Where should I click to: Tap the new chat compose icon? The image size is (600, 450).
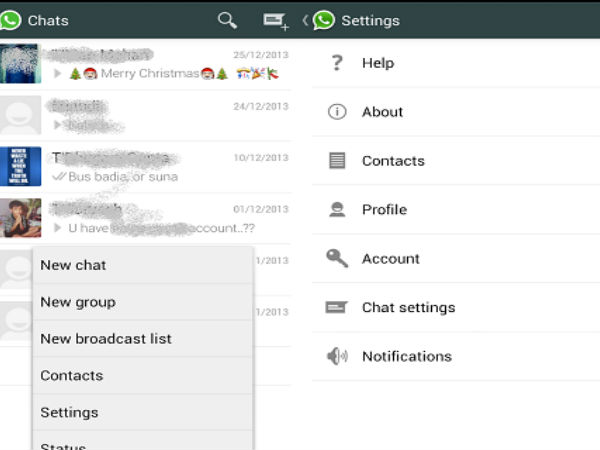coord(273,20)
